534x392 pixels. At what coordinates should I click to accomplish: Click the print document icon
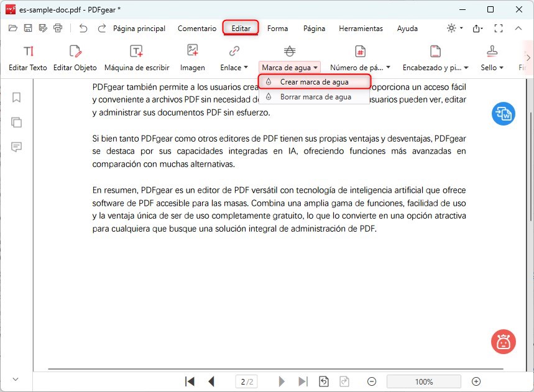58,28
